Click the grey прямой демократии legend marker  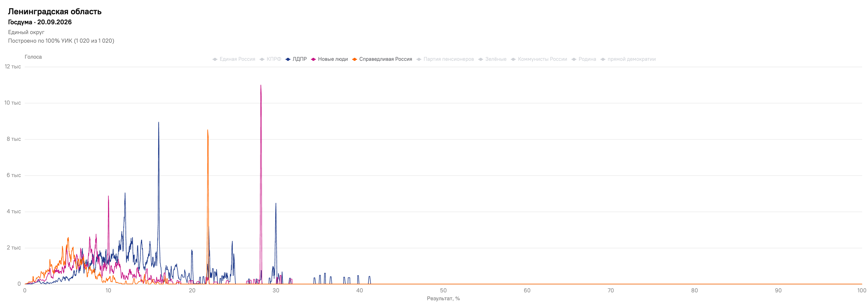coord(603,59)
